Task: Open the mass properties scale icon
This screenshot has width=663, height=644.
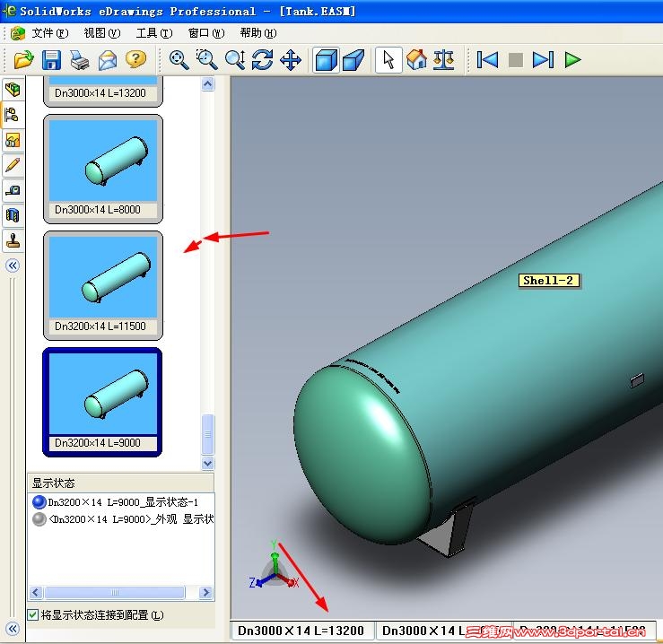Action: click(x=443, y=59)
